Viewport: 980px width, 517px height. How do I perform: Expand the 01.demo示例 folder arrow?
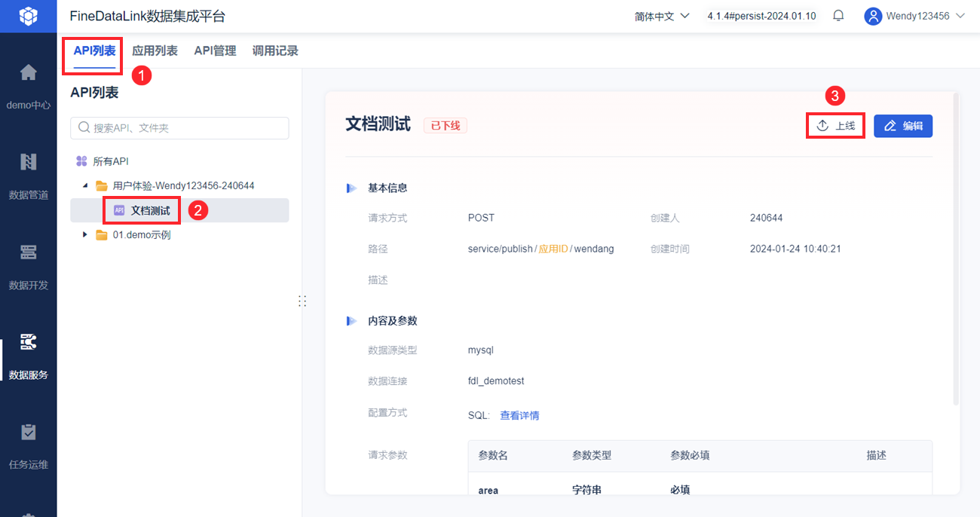coord(85,234)
